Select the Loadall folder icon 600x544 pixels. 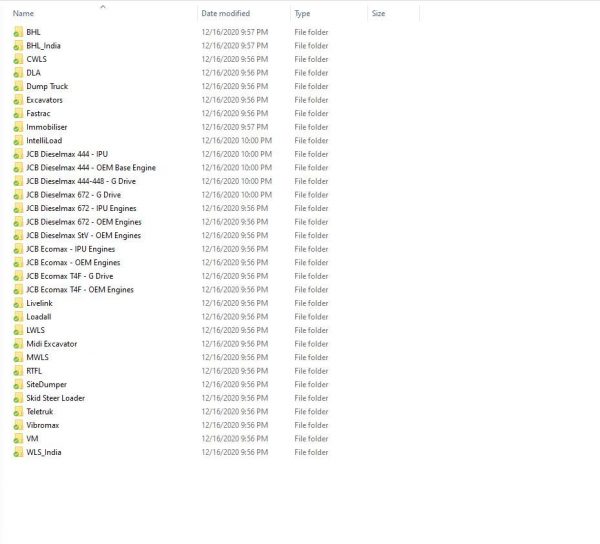(18, 317)
